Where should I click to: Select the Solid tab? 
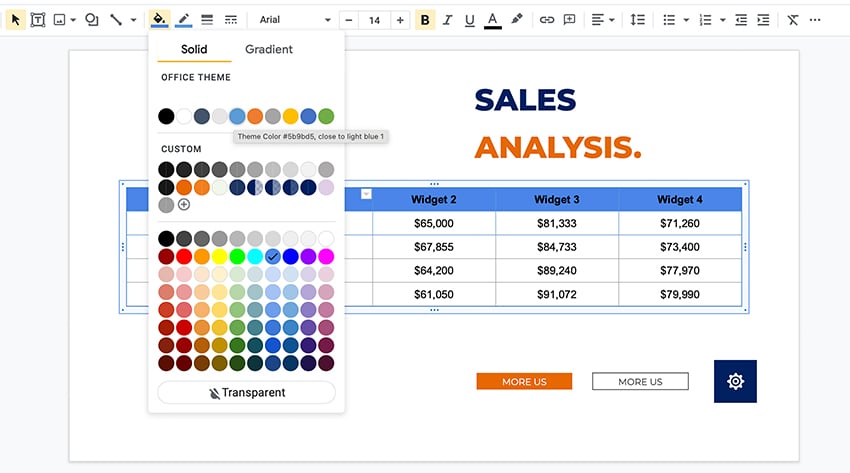point(194,49)
